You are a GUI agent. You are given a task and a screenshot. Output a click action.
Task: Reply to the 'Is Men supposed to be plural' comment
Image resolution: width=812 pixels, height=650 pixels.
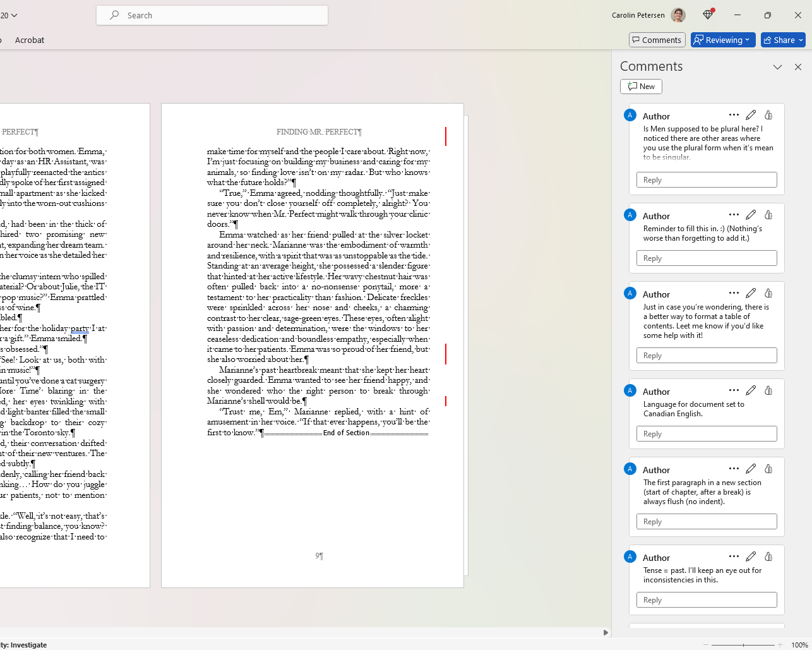point(707,180)
